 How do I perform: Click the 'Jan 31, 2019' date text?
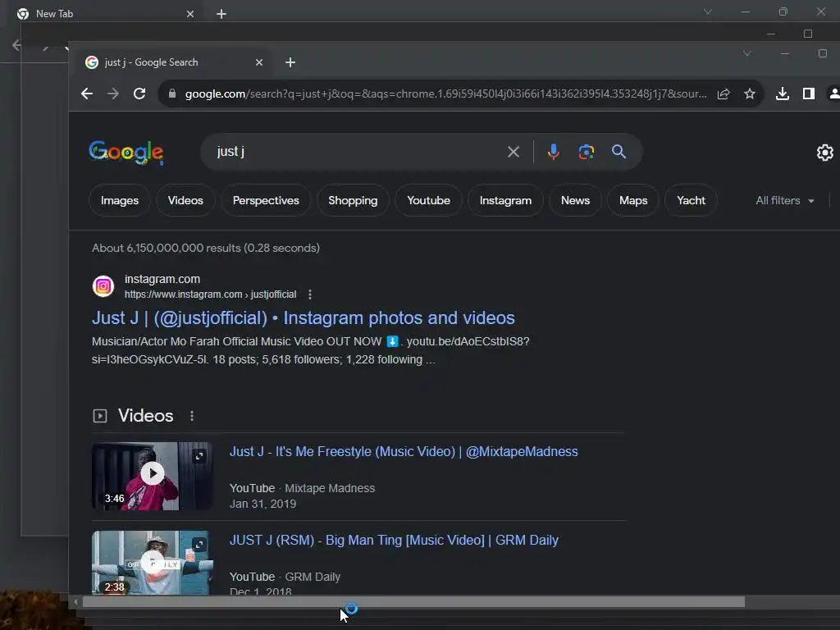262,504
